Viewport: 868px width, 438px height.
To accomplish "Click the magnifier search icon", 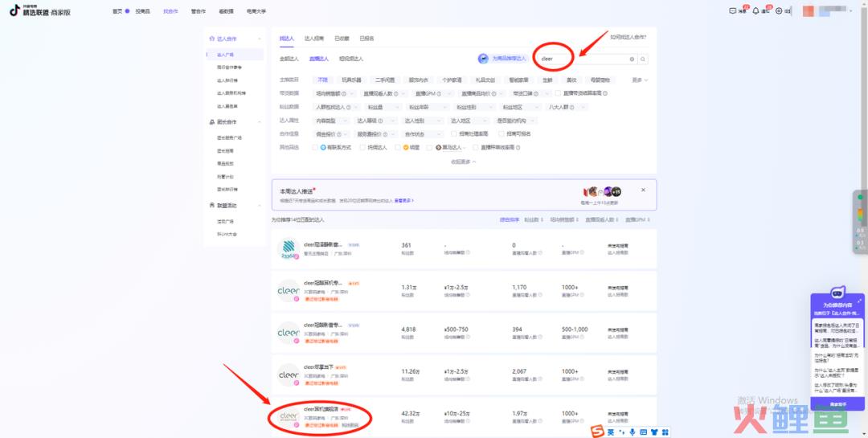I will (x=643, y=59).
